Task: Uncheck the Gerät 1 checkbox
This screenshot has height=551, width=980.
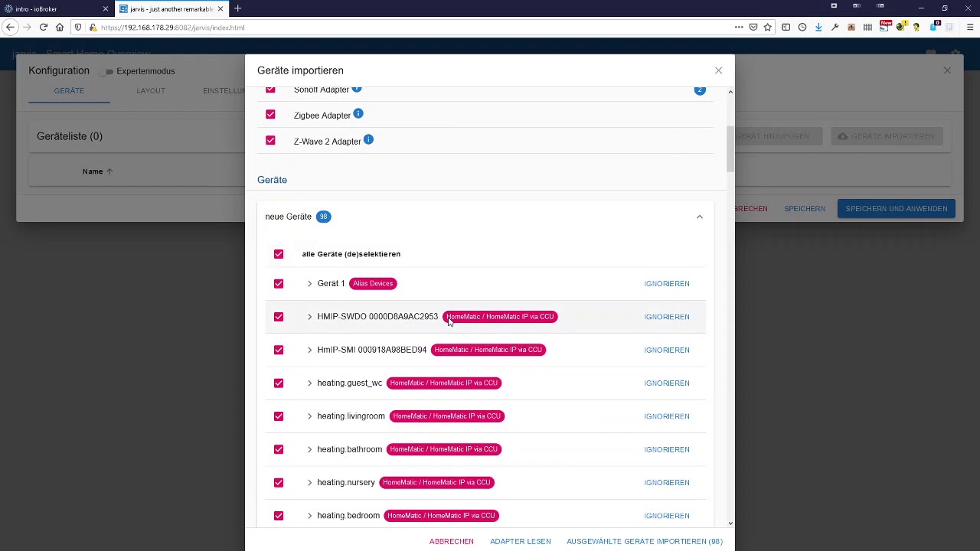Action: coord(279,284)
